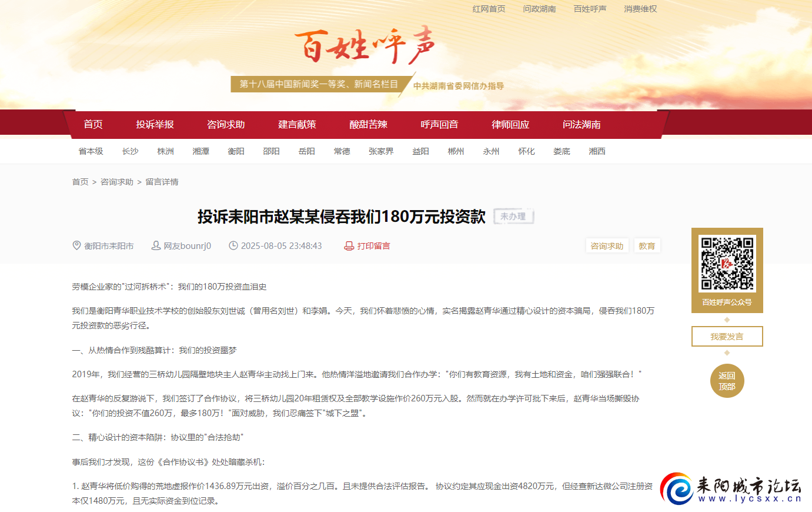The height and width of the screenshot is (512, 812).
Task: Click the 返回顶部 circular button
Action: (x=727, y=381)
